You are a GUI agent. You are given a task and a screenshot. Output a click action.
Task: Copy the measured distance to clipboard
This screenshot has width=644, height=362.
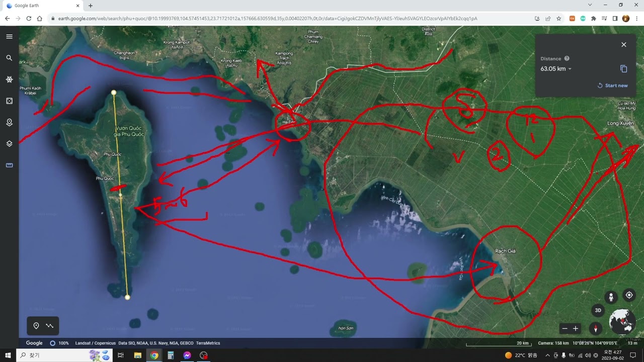point(623,69)
